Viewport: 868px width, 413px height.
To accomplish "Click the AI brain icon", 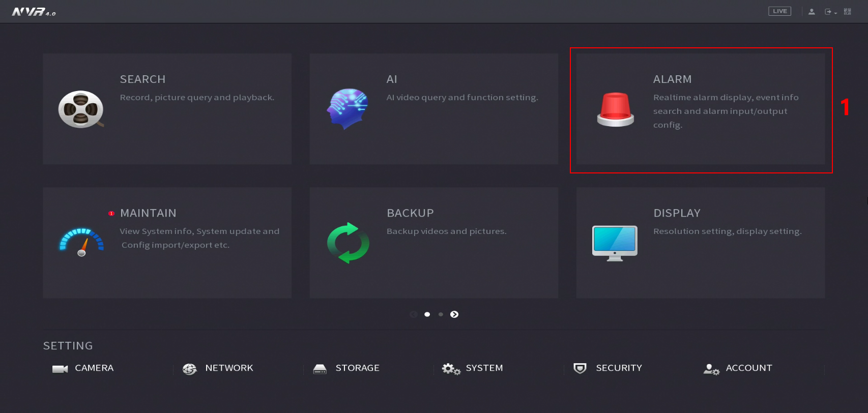I will pos(348,108).
